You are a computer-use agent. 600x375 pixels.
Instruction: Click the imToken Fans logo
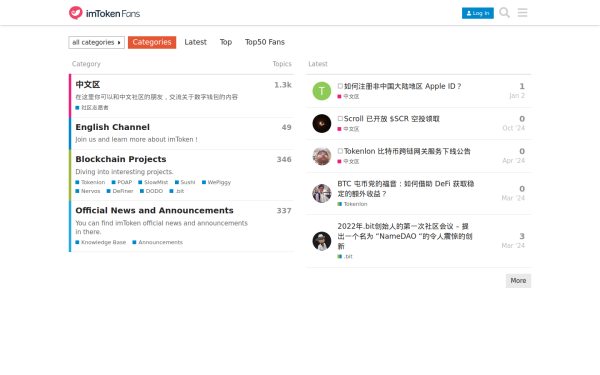[104, 13]
